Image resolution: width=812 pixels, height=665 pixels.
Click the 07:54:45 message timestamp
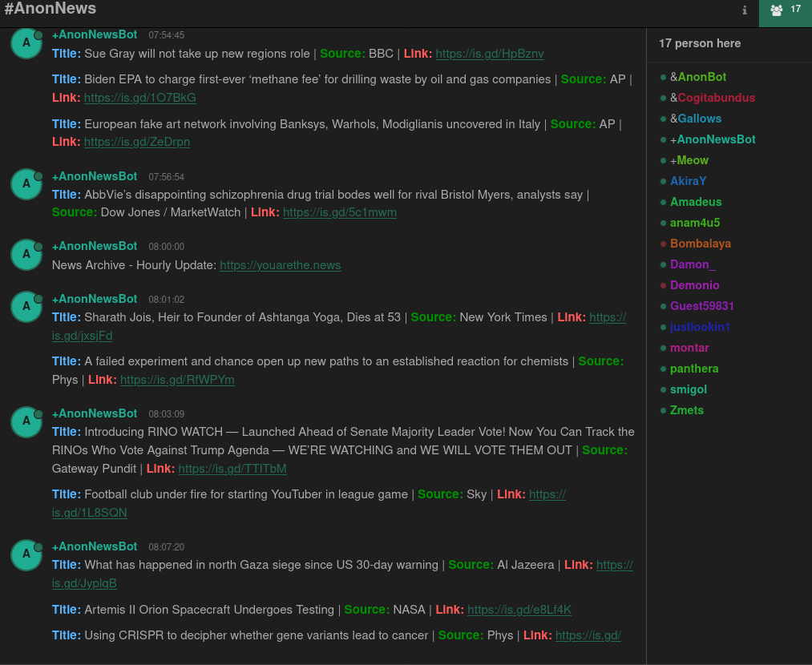click(166, 35)
